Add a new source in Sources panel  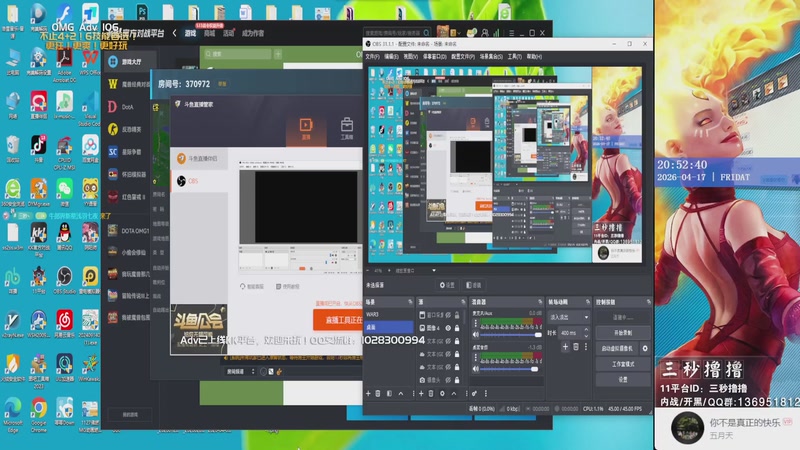pyautogui.click(x=421, y=393)
